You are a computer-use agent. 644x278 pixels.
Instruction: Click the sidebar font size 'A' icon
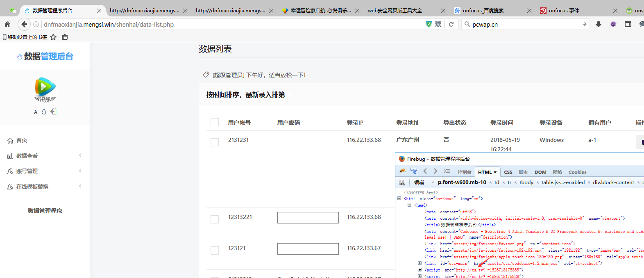point(36,112)
